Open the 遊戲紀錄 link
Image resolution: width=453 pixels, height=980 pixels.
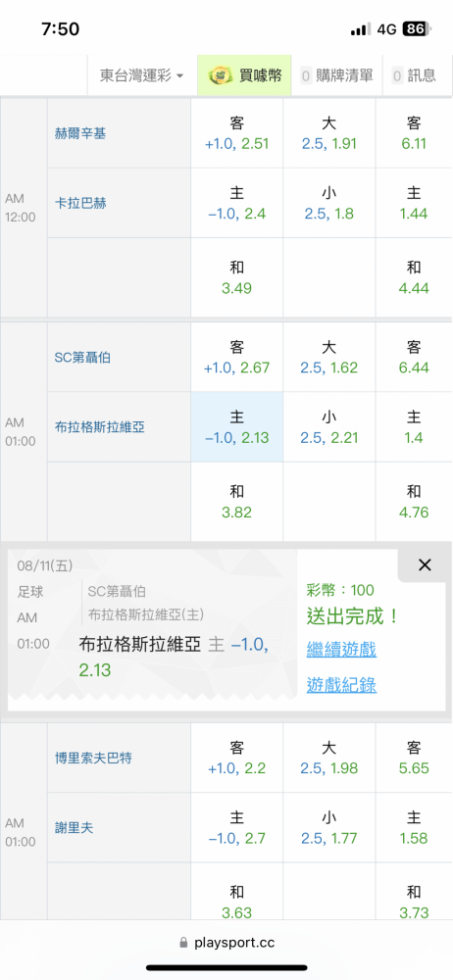click(x=341, y=686)
